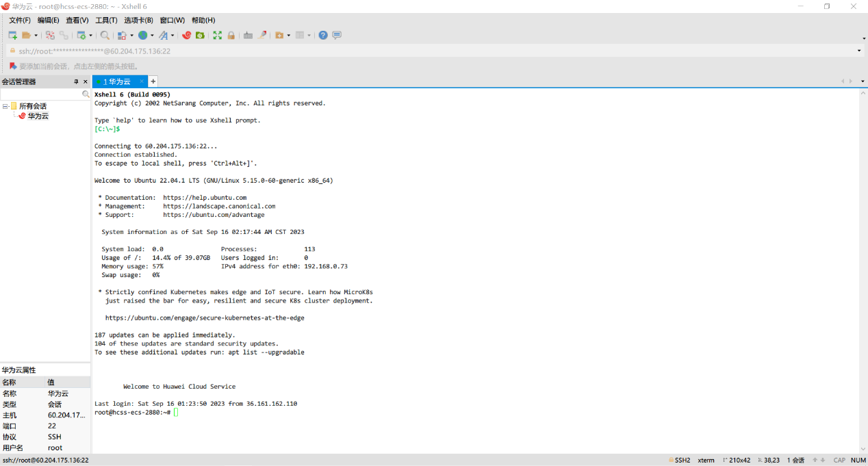Image resolution: width=868 pixels, height=466 pixels.
Task: Open the layout panes dropdown arrow
Action: click(309, 36)
